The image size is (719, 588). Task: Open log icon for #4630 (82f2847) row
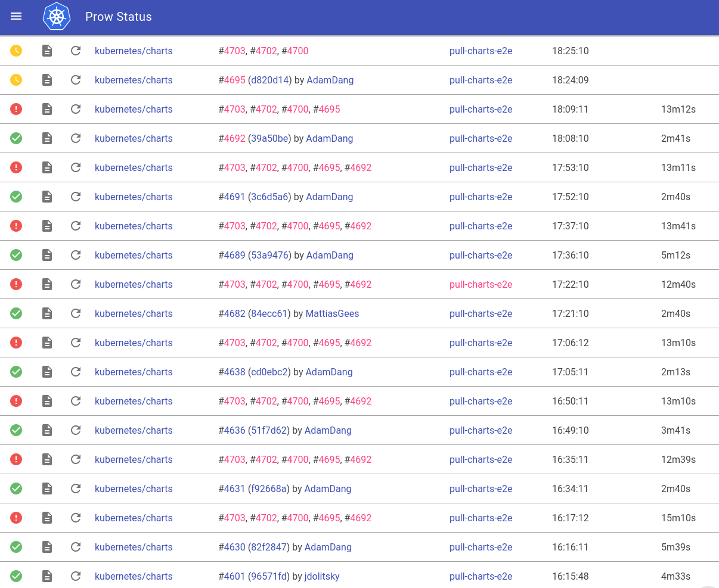[47, 547]
